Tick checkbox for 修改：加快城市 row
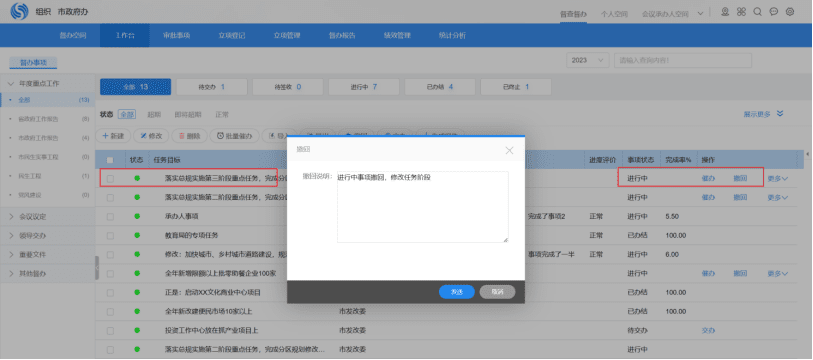The height and width of the screenshot is (360, 813). 110,255
